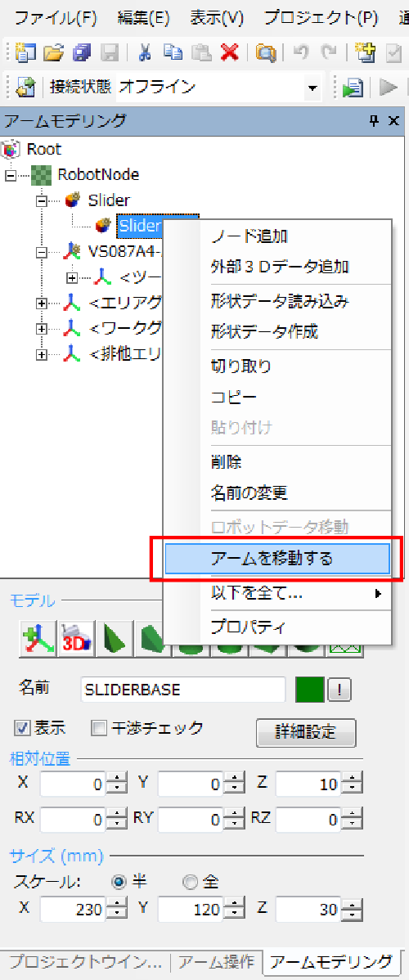Toggle the 表示 checkbox
Screen dimensions: 409x980
point(23,727)
